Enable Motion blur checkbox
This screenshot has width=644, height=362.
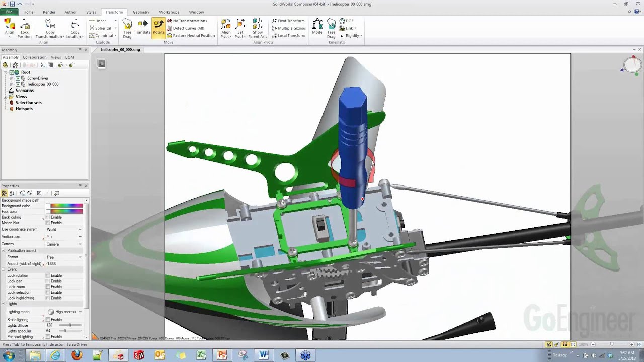click(x=48, y=223)
